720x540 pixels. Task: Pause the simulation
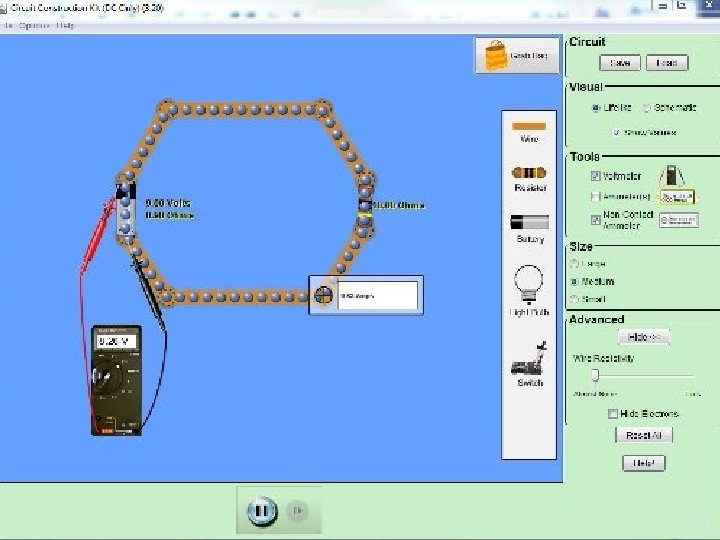262,511
